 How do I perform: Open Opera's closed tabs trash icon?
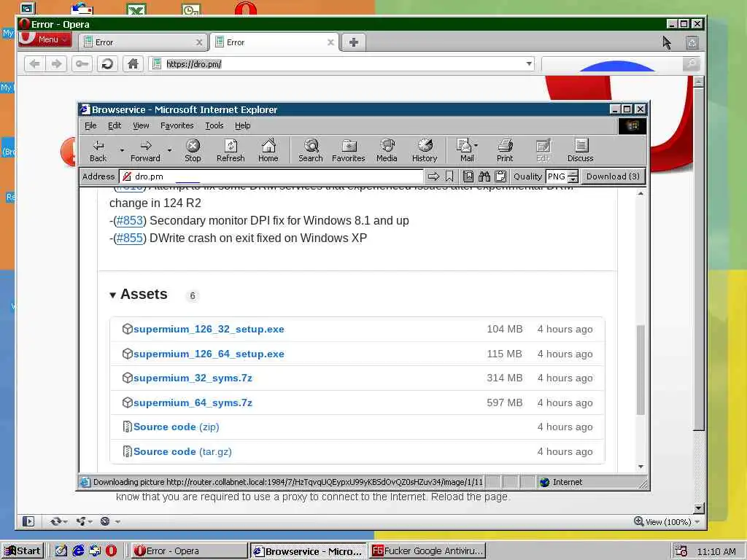(x=692, y=43)
